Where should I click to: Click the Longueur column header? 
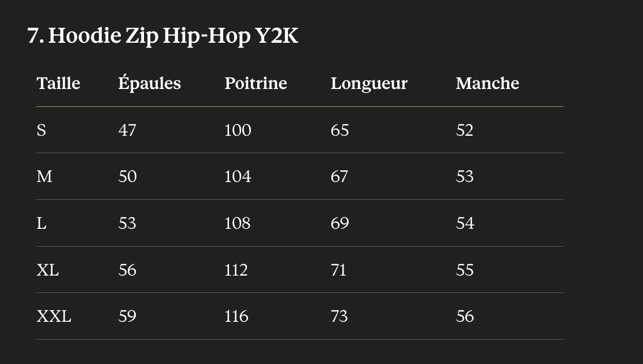tap(369, 84)
